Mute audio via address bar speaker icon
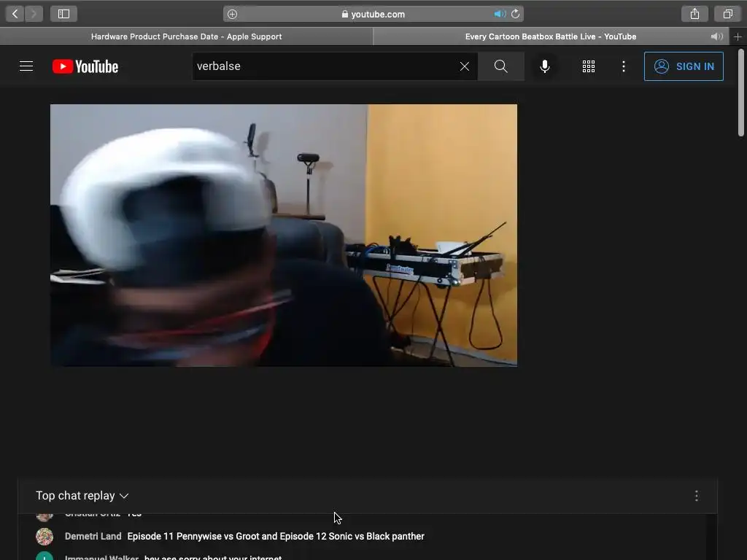This screenshot has height=560, width=747. click(500, 14)
